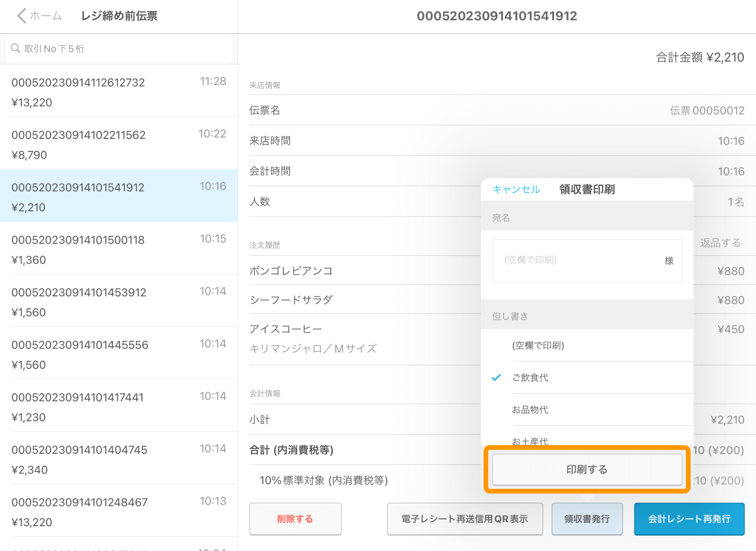Cancel the 領収書印刷 popup with キャンセル
This screenshot has width=756, height=551.
point(516,189)
